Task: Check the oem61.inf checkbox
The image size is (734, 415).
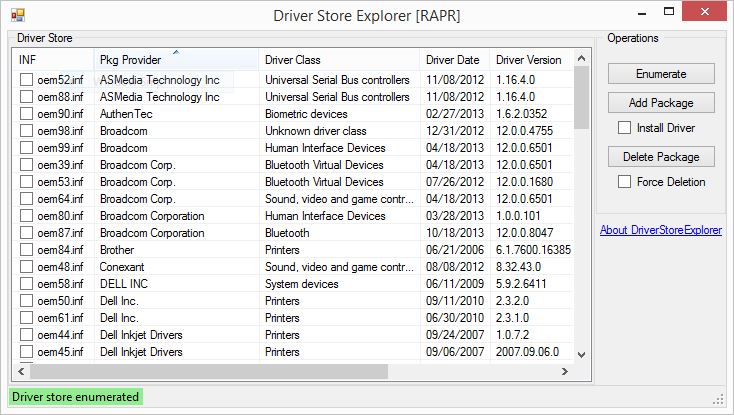Action: (x=26, y=318)
